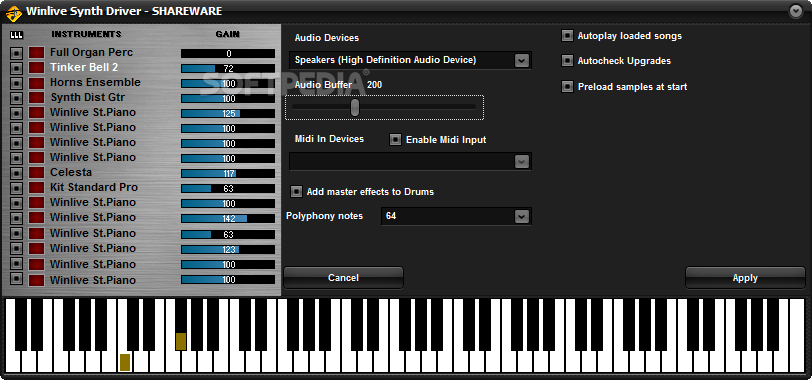Click red square of Winlive St.Piano with gain 142
Viewport: 812px width, 380px height.
click(x=36, y=217)
